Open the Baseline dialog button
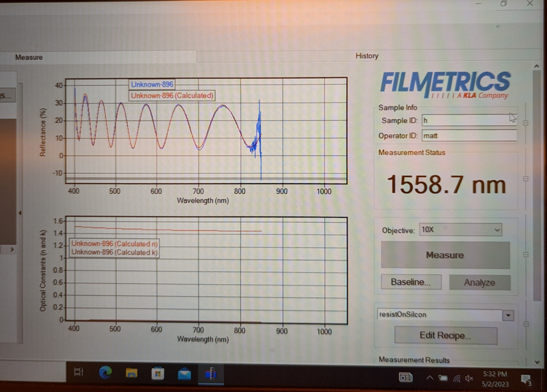Viewport: 547px width, 392px height. pyautogui.click(x=411, y=282)
